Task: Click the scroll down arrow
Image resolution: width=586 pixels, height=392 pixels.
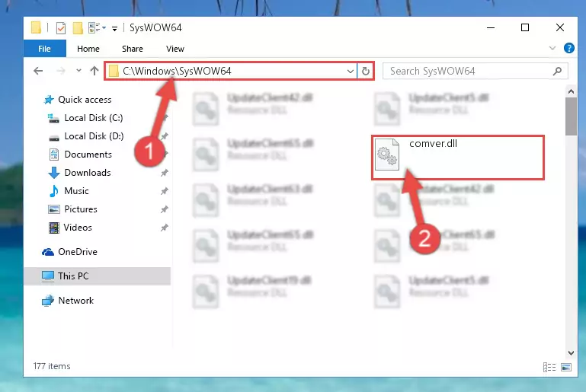Action: [571, 353]
